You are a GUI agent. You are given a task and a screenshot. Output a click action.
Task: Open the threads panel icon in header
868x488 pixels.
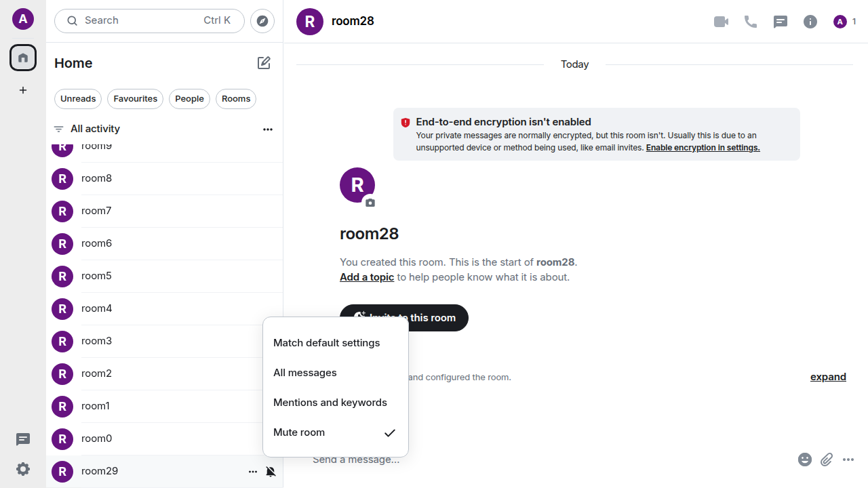[781, 22]
